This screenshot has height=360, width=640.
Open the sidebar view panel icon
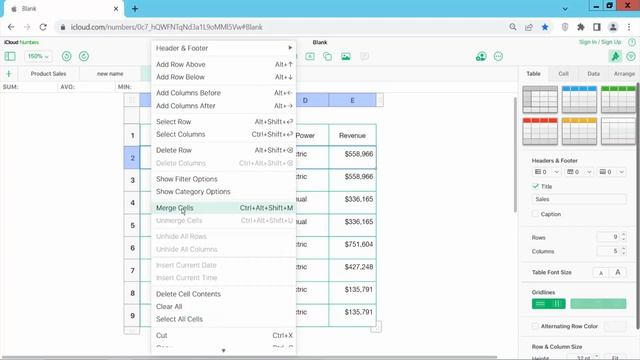(x=10, y=56)
